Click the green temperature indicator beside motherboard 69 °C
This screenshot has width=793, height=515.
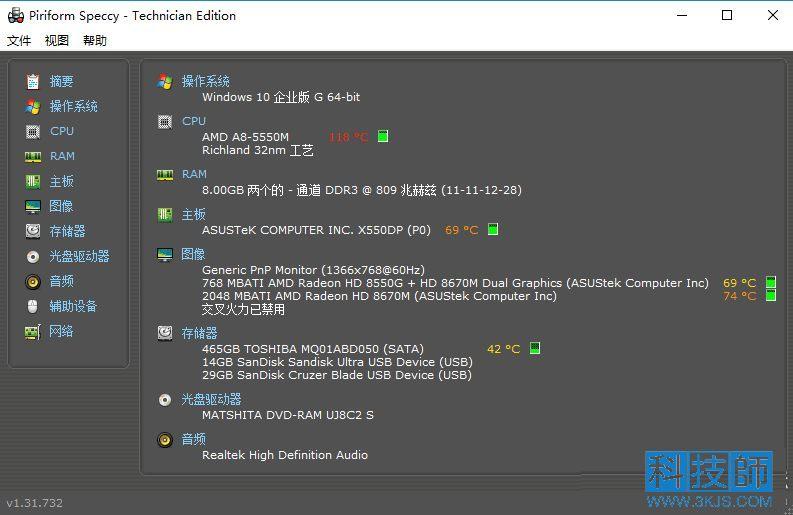pyautogui.click(x=493, y=229)
